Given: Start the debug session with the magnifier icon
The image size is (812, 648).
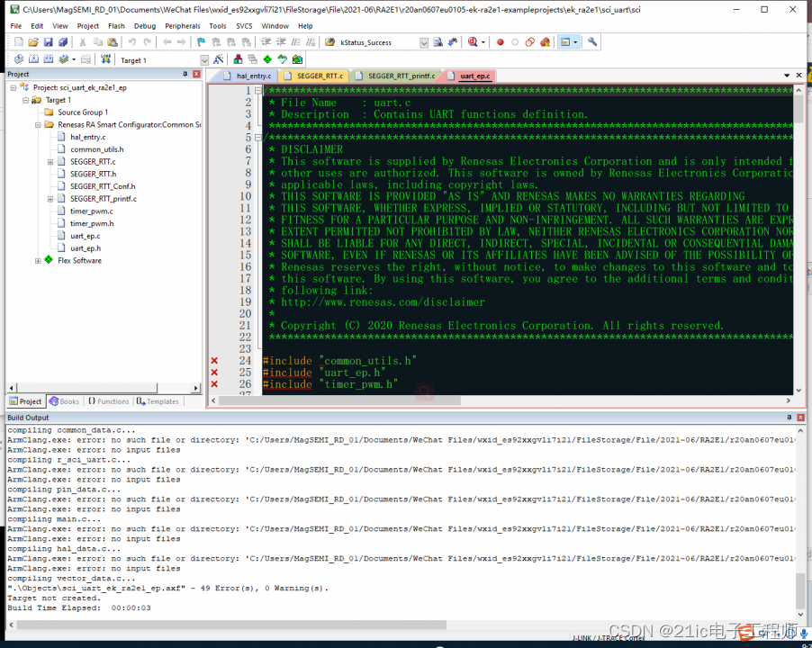Looking at the screenshot, I should click(x=473, y=42).
